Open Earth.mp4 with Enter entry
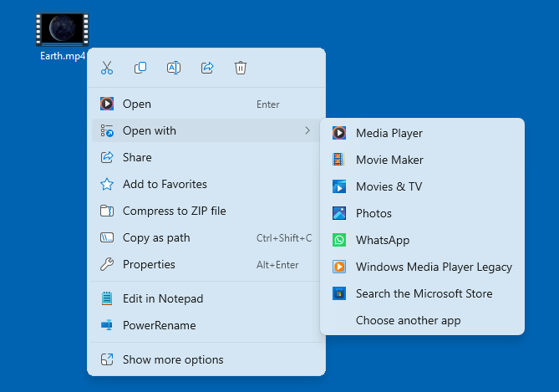 [206, 104]
